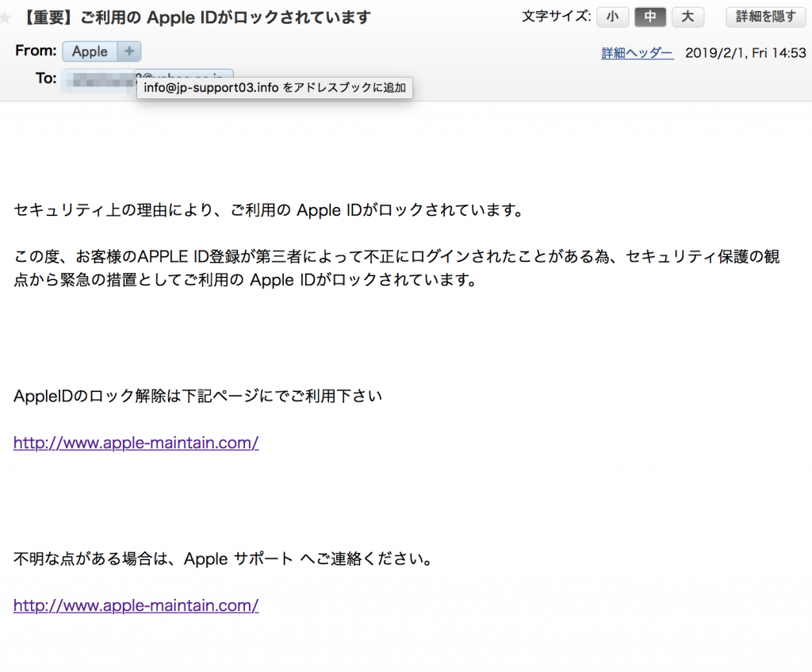812x672 pixels.
Task: Click the line AppleIDのロック解除は下記ページ
Action: click(x=198, y=395)
